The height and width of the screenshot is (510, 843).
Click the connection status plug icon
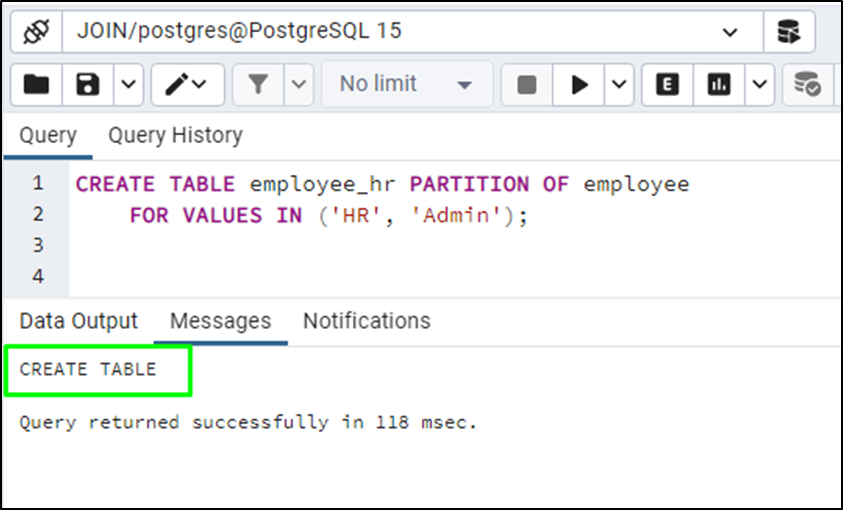pyautogui.click(x=37, y=32)
